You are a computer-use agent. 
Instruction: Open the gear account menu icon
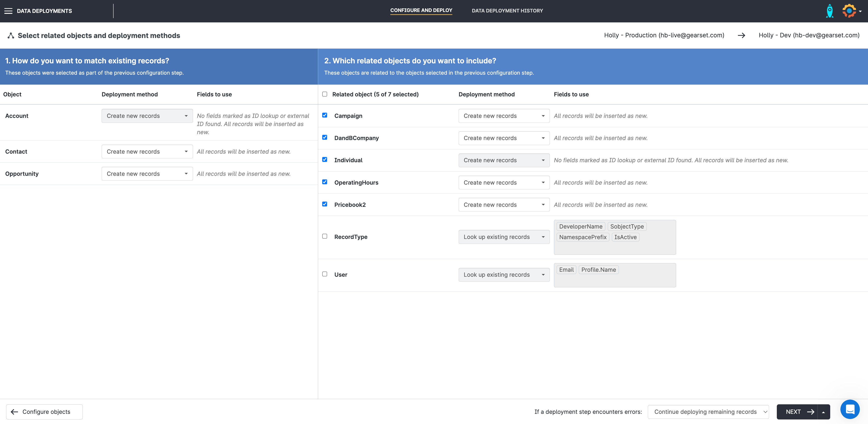coord(850,11)
